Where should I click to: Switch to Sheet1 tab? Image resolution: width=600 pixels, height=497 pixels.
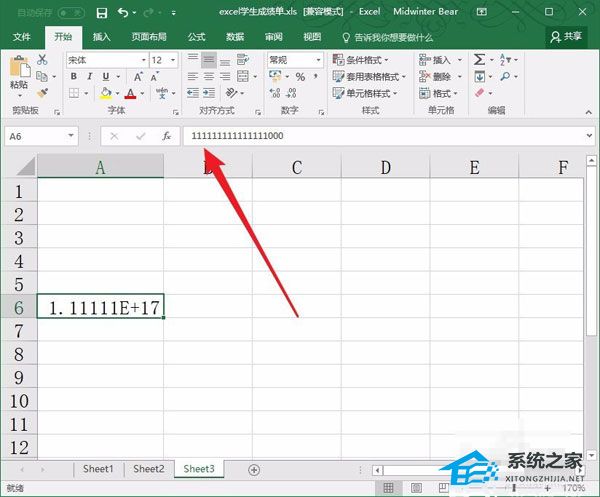(x=98, y=469)
